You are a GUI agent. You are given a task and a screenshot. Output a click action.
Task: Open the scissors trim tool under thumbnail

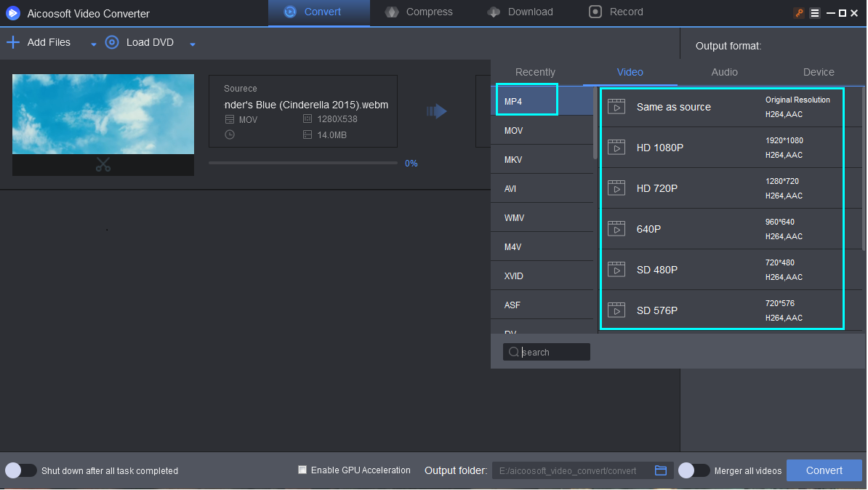pos(103,164)
